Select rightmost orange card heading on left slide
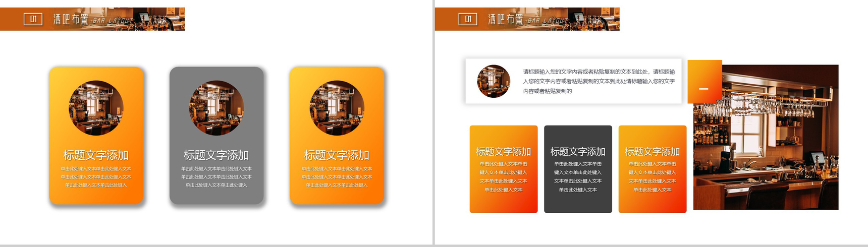This screenshot has width=868, height=247. [337, 155]
